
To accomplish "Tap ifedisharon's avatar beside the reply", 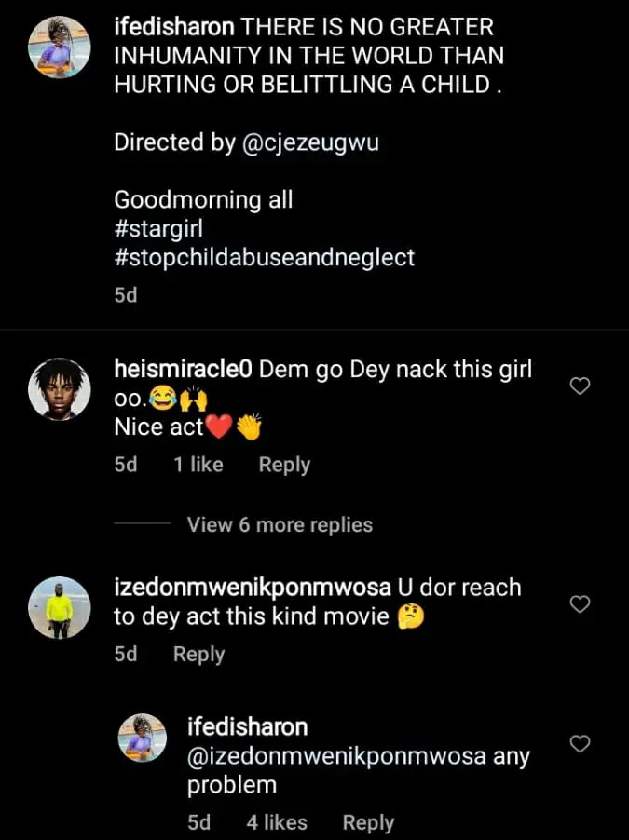I will [143, 738].
